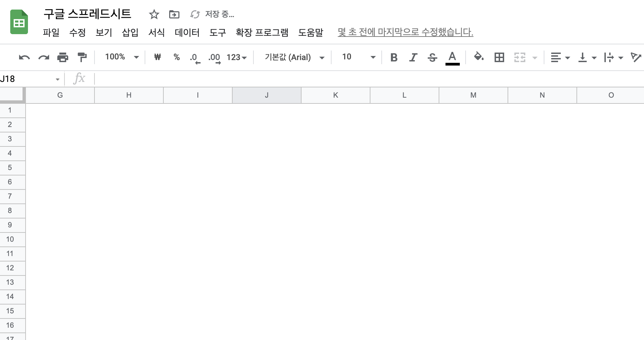Expand the name box dropdown arrow
The width and height of the screenshot is (644, 340).
tap(57, 80)
